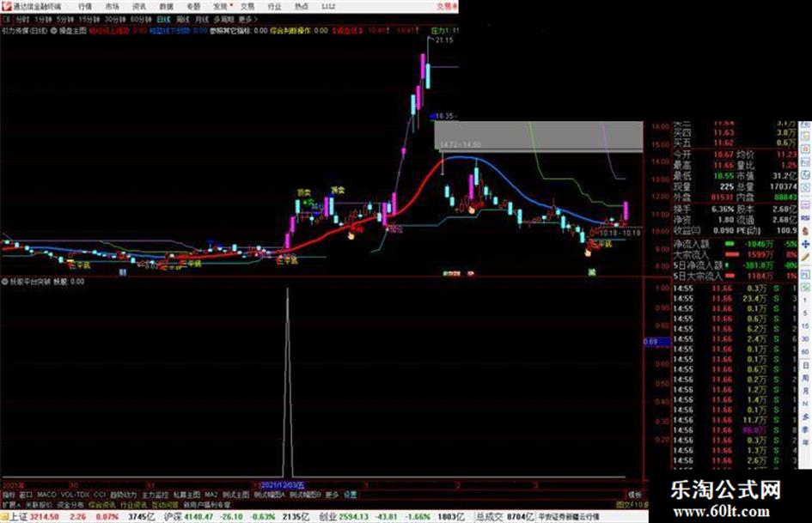Screen dimensions: 812x523
Task: Open the 行业 menu
Action: [x=274, y=7]
